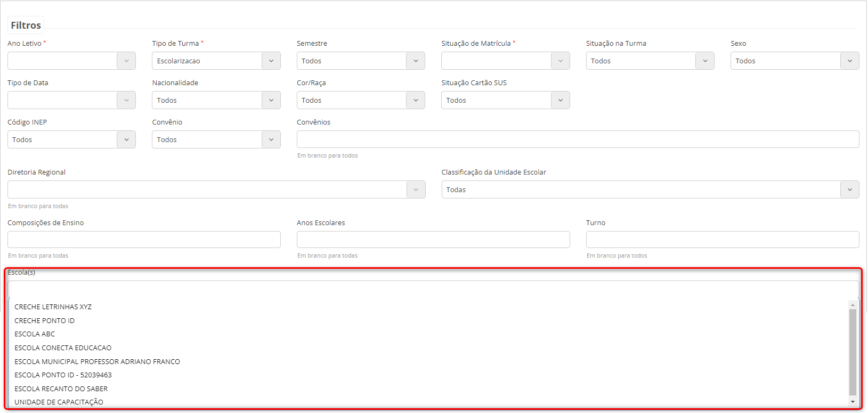Open the Cor/Raça dropdown

(x=361, y=100)
